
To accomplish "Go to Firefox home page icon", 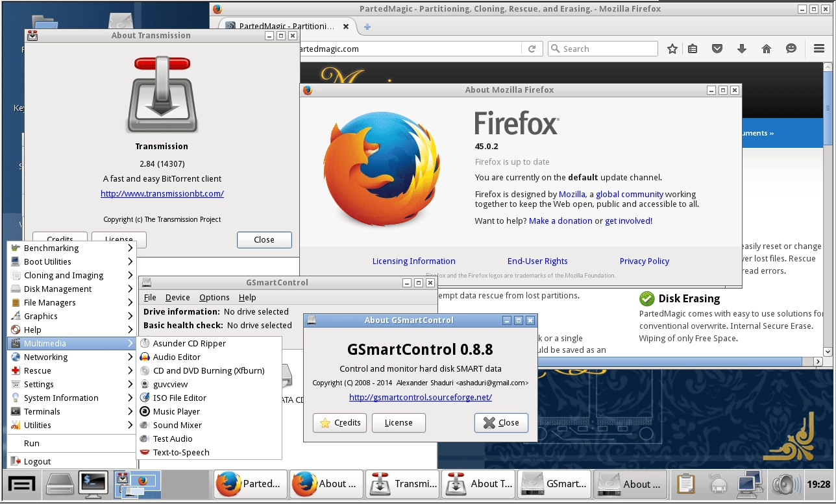I will pyautogui.click(x=767, y=49).
